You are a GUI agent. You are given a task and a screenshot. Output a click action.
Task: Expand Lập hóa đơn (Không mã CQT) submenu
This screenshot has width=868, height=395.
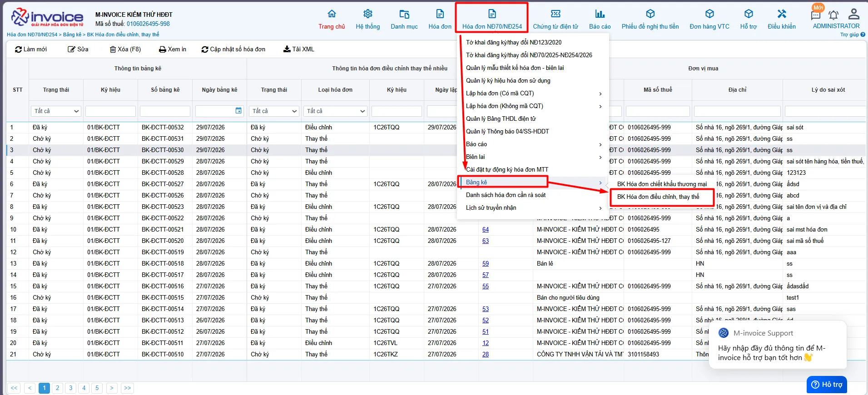533,106
